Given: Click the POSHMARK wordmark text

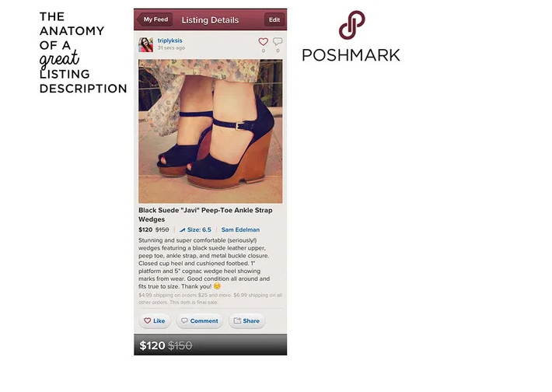Looking at the screenshot, I should [x=351, y=55].
